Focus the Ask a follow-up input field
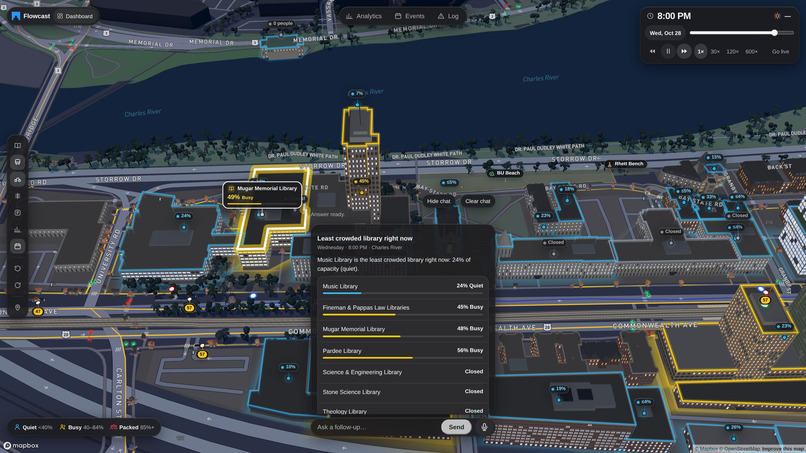806x453 pixels. (376, 427)
